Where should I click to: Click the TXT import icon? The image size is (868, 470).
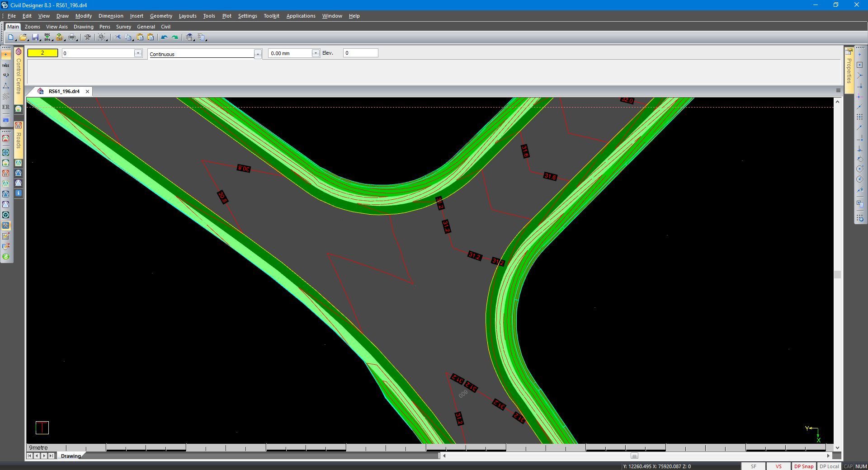60,38
